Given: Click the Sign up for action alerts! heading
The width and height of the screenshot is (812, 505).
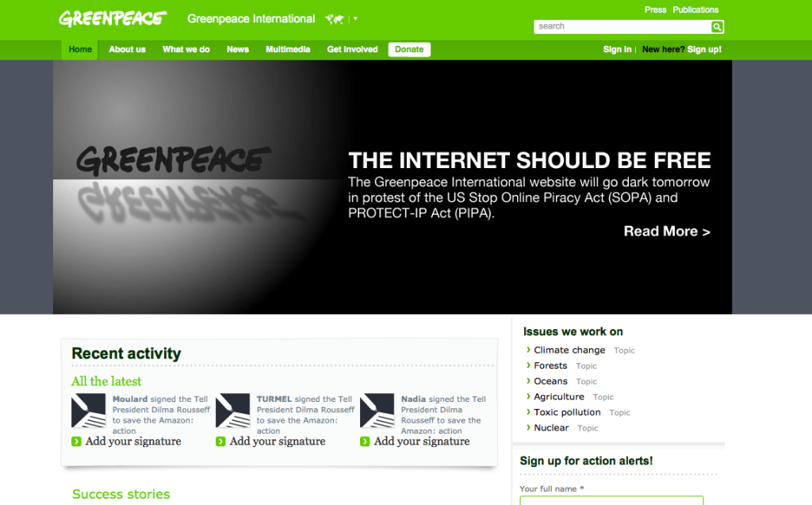Looking at the screenshot, I should (586, 461).
